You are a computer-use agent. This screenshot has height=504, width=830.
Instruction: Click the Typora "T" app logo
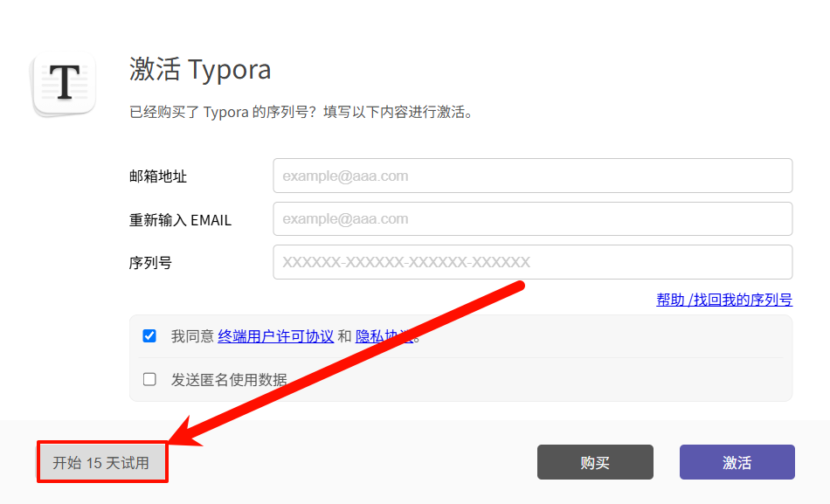pyautogui.click(x=64, y=85)
